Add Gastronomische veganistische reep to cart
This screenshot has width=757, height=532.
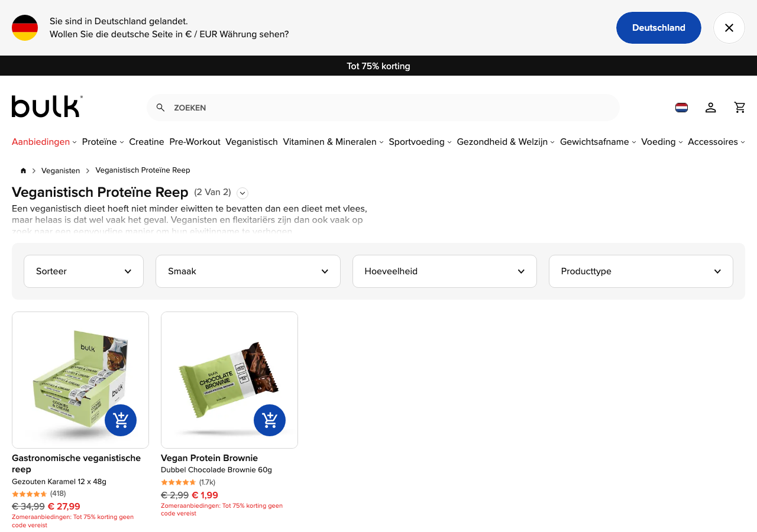pos(121,420)
